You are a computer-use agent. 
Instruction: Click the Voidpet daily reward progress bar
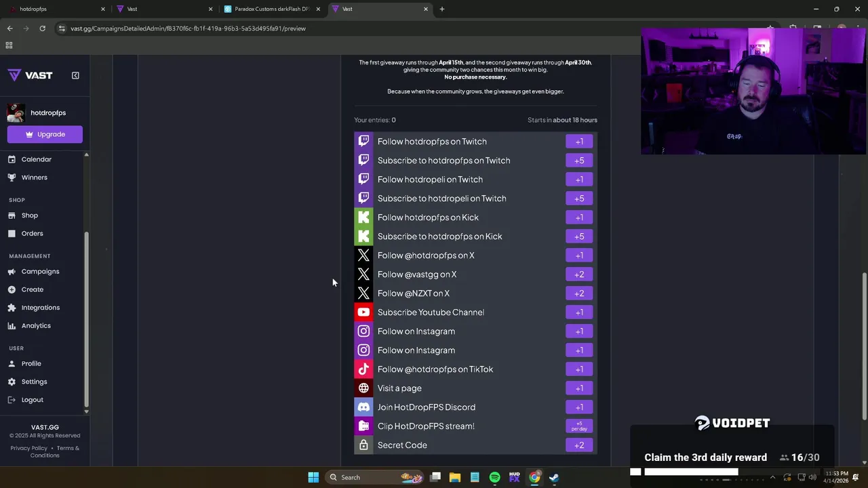click(x=691, y=472)
